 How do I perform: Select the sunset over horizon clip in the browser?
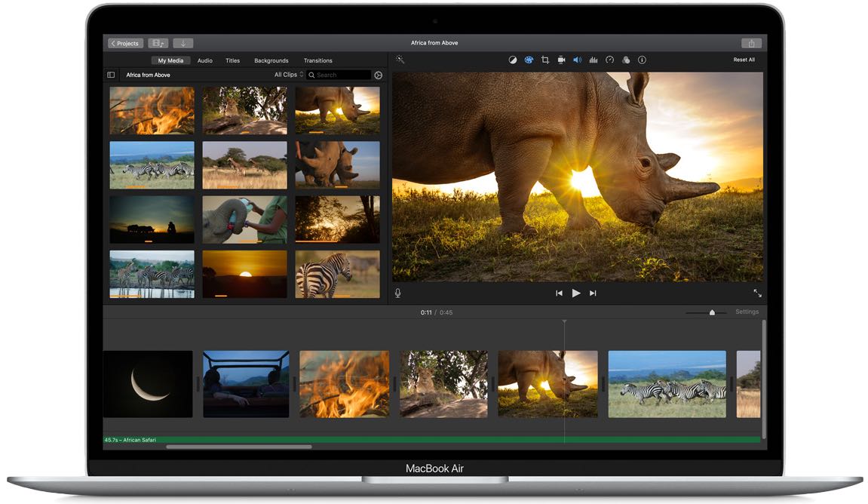244,274
